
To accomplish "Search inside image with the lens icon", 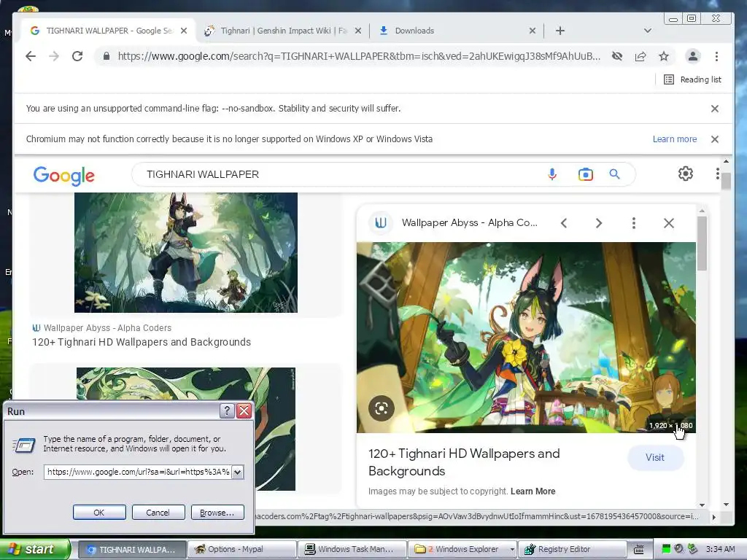I will [381, 408].
